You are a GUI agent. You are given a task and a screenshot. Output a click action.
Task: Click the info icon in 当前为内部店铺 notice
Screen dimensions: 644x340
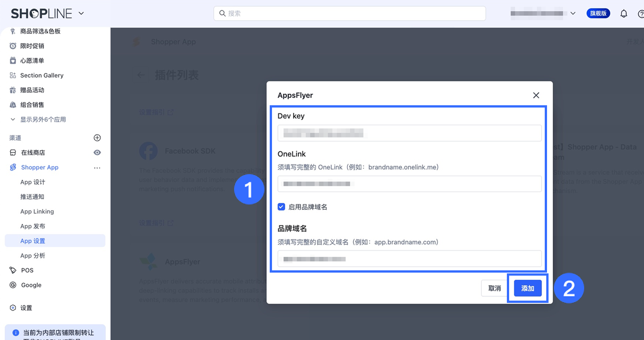pyautogui.click(x=16, y=333)
